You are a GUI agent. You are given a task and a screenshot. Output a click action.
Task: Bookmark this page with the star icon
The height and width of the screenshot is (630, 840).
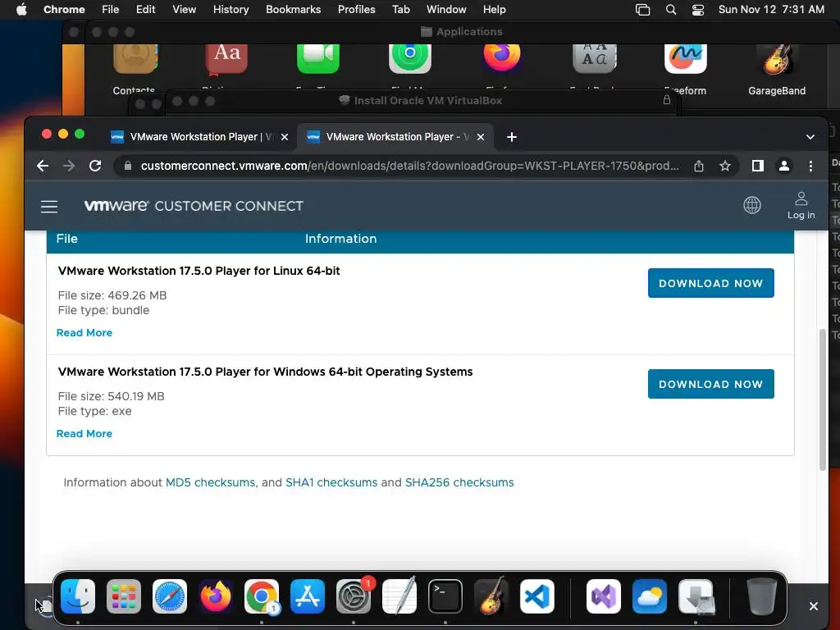725,166
